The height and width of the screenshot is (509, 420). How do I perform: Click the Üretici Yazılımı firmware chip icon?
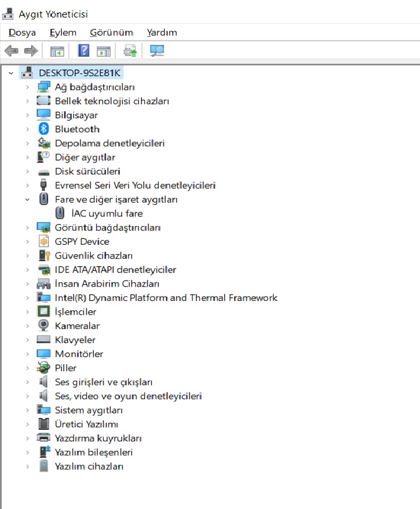(44, 423)
